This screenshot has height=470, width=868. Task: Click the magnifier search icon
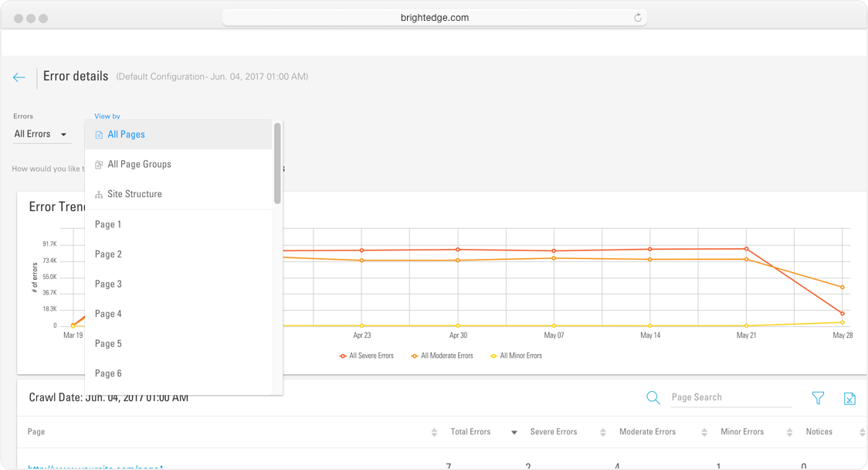(x=653, y=397)
